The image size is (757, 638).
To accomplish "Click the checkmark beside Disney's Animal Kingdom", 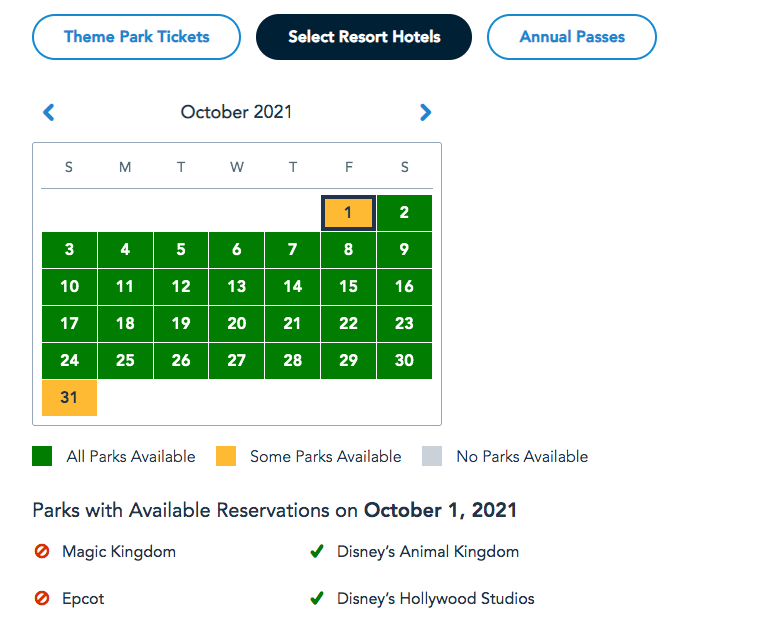I will [x=317, y=551].
